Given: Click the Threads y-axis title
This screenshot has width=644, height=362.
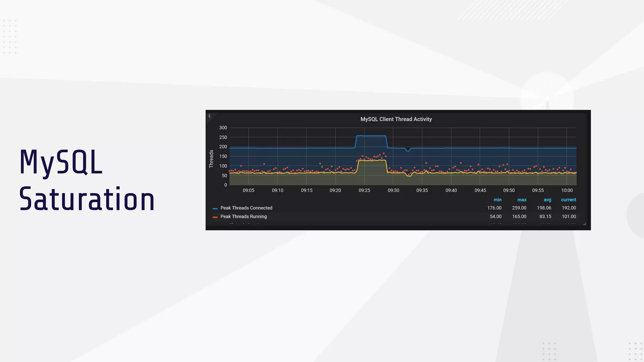Looking at the screenshot, I should (211, 159).
